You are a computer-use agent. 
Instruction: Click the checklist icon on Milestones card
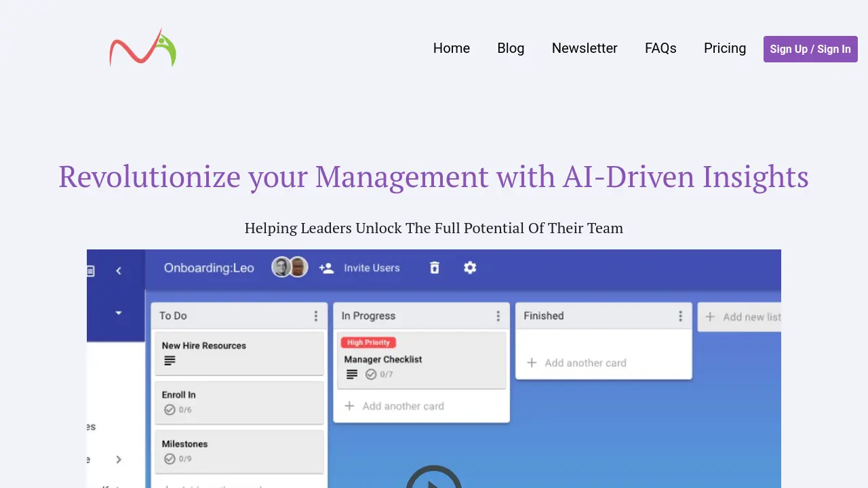[170, 459]
